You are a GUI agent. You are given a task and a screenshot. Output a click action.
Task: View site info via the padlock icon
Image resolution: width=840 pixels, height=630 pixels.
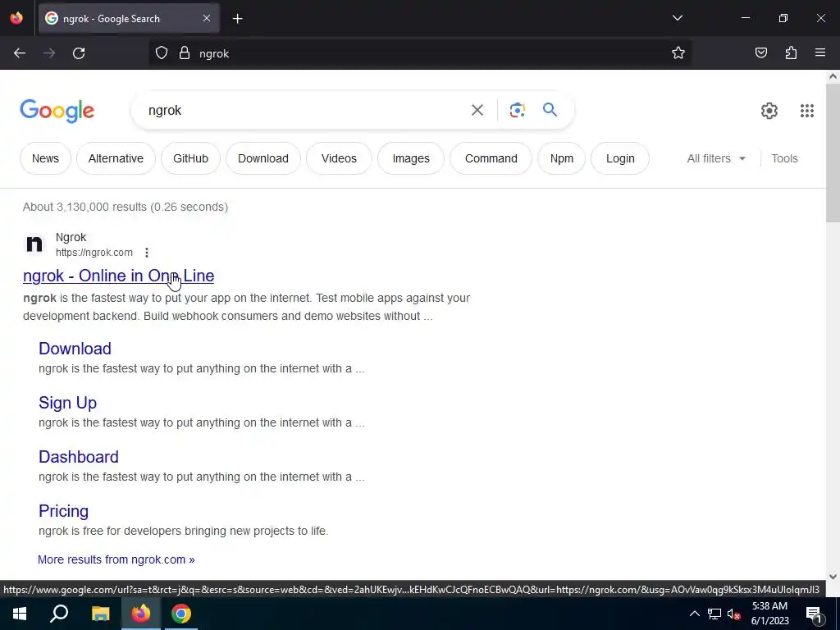pyautogui.click(x=185, y=53)
